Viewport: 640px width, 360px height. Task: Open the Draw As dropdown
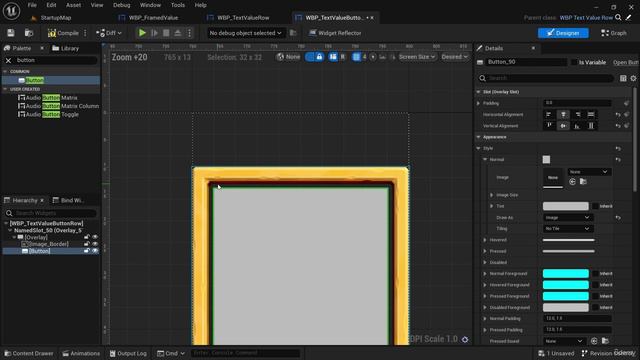tap(568, 218)
